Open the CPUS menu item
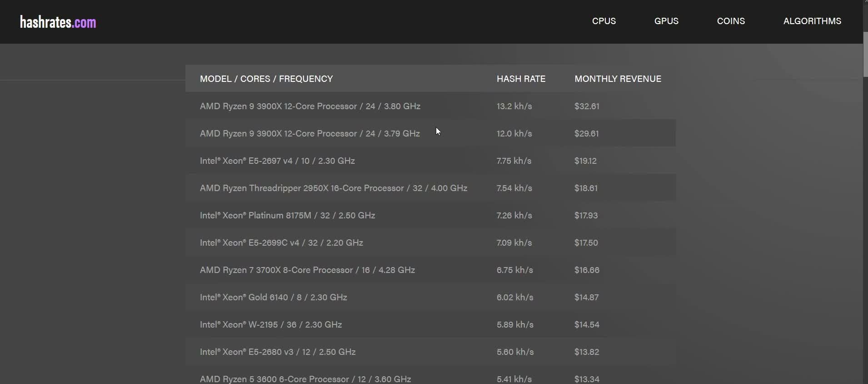The height and width of the screenshot is (384, 868). [x=604, y=21]
